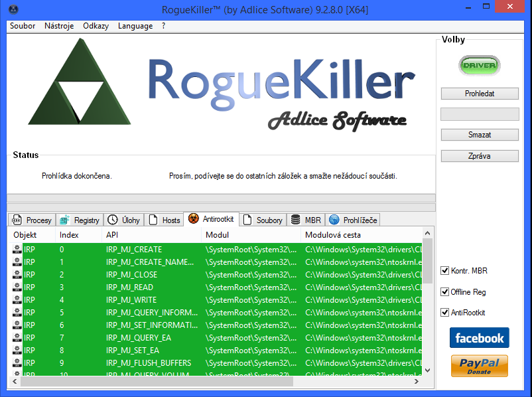Click the list's vertical scrollbar down arrow
Image resolution: width=532 pixels, height=397 pixels.
pyautogui.click(x=427, y=370)
